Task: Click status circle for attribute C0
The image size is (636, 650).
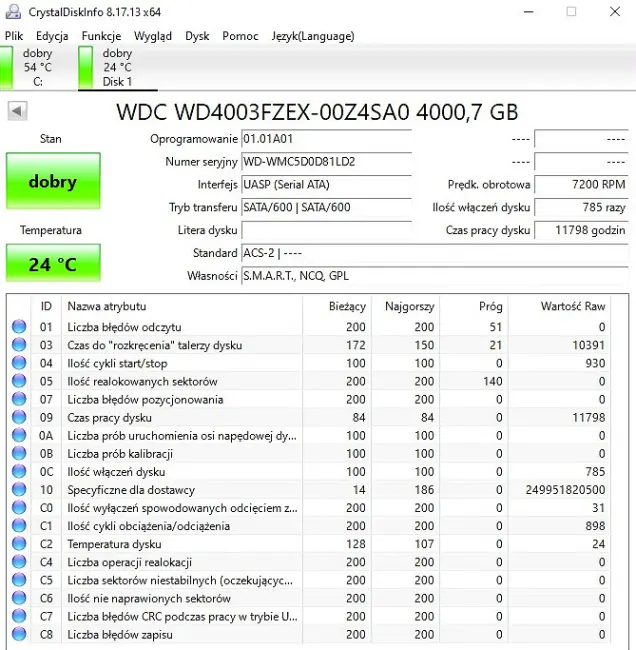Action: point(19,507)
